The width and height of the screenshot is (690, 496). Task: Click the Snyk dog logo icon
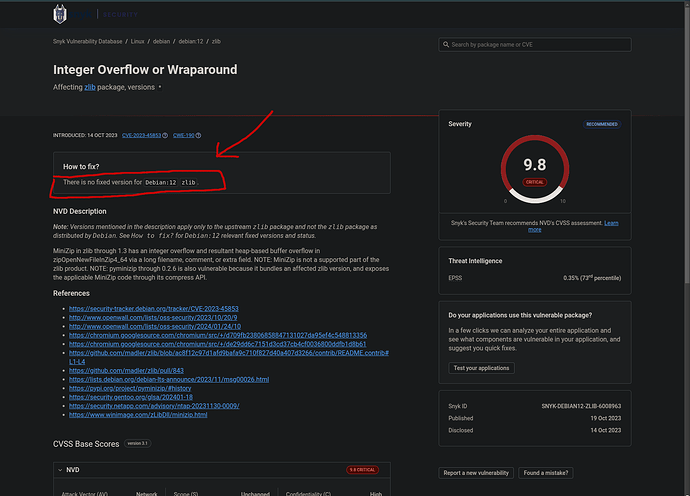point(60,14)
